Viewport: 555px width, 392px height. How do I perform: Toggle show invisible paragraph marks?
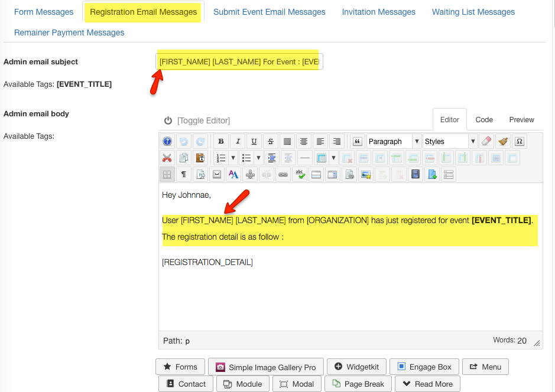(184, 174)
